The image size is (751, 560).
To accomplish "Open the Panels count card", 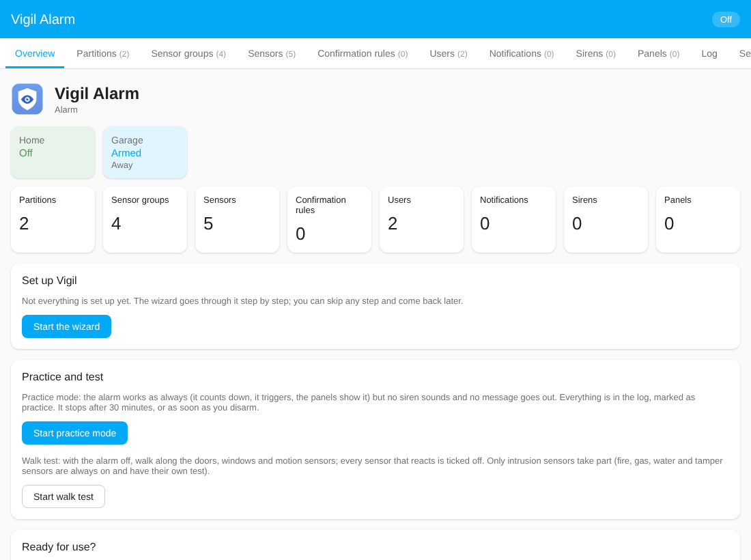I will (698, 219).
